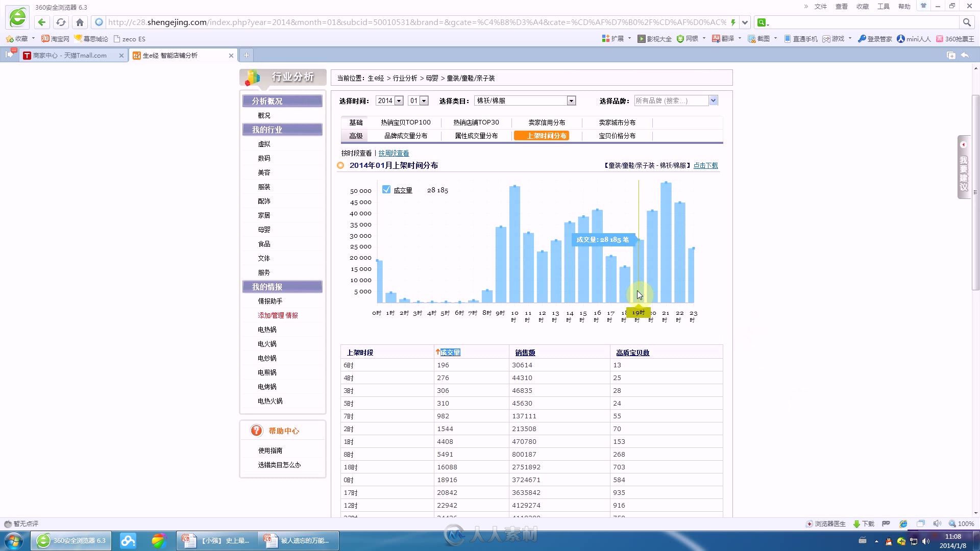Screen dimensions: 980x551
Task: Open 使用指南 in the help center
Action: coord(270,450)
